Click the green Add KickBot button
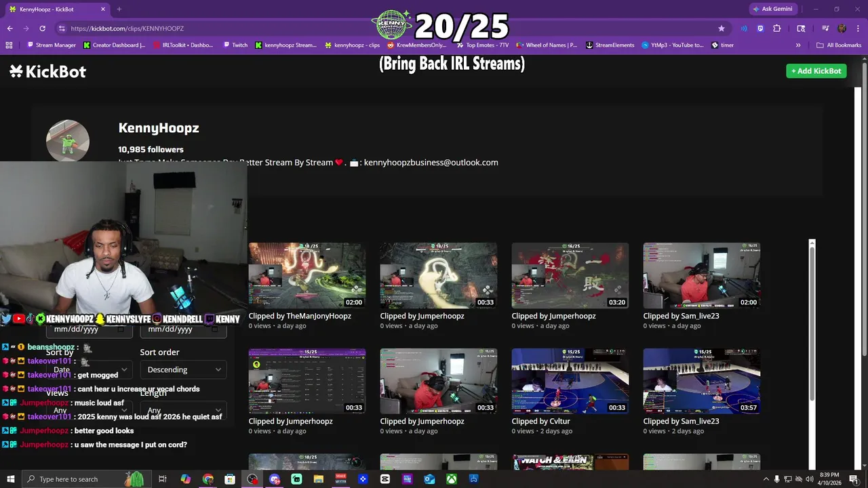Image resolution: width=868 pixels, height=488 pixels. point(816,71)
